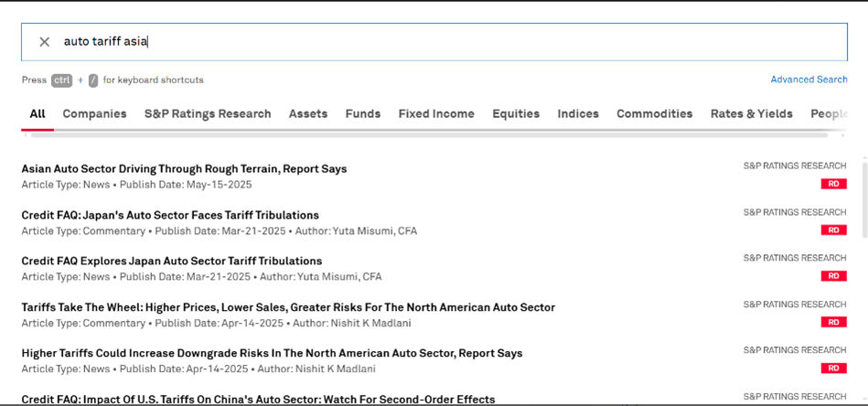This screenshot has width=868, height=406.
Task: Click RD badge on 'Higher Tariffs Could Increase' result
Action: (833, 368)
